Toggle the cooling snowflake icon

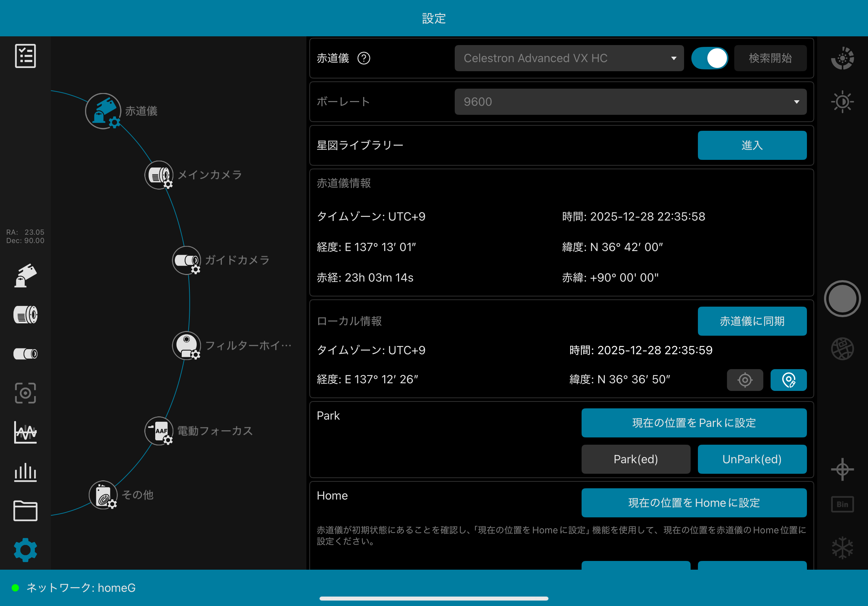(x=842, y=548)
